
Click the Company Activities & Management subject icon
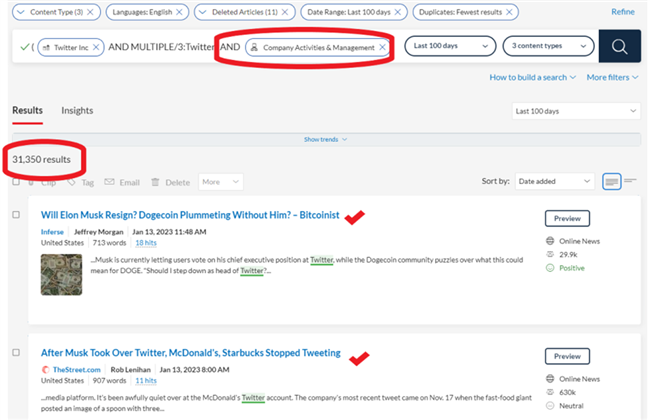coord(254,47)
